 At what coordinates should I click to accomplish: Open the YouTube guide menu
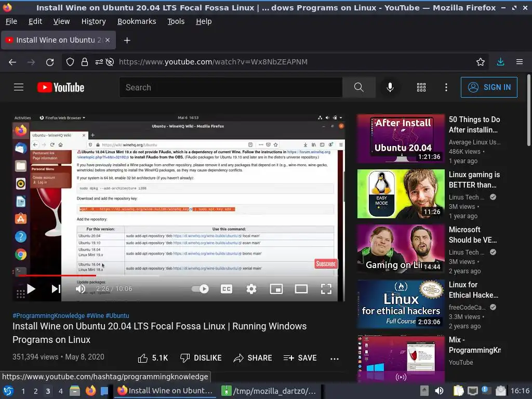coord(19,87)
